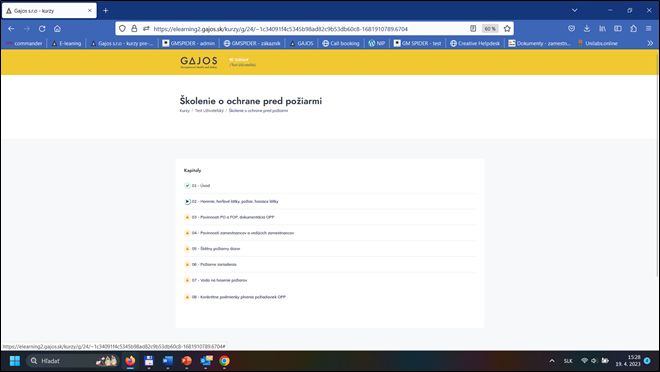Viewport: 660px width, 372px height.
Task: Open the user name in the yellow header
Action: (x=242, y=65)
